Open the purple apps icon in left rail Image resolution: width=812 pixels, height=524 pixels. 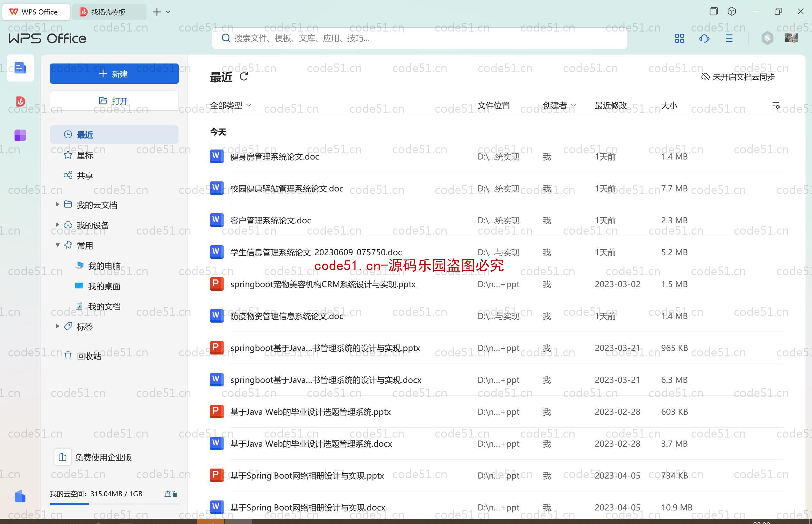point(20,135)
